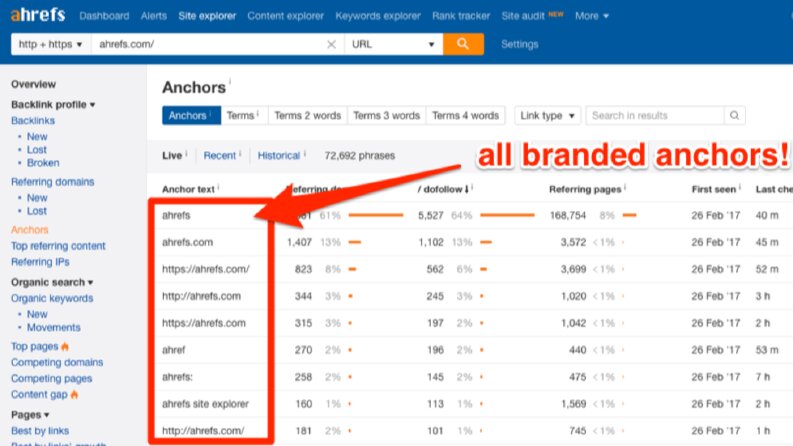Click the flame icon next to Content gap
The width and height of the screenshot is (793, 446).
tap(74, 394)
